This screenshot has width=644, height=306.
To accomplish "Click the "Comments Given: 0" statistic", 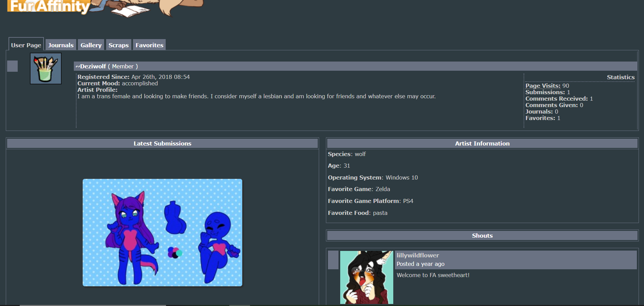I will 554,105.
